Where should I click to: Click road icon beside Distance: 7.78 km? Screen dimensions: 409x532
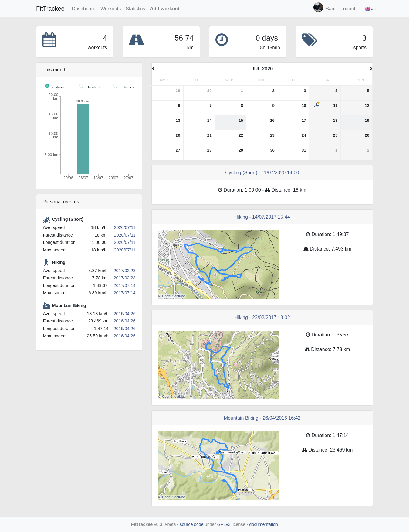pos(307,349)
